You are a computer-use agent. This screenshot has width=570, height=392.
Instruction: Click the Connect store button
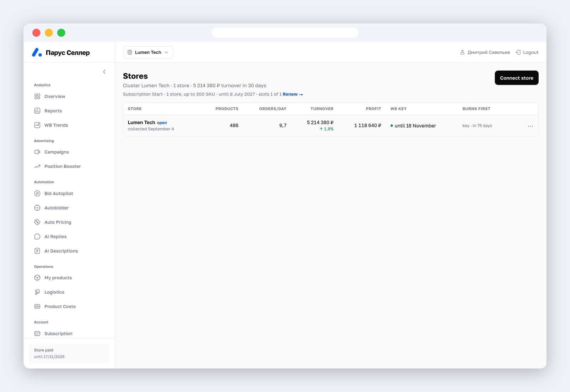[x=517, y=78]
